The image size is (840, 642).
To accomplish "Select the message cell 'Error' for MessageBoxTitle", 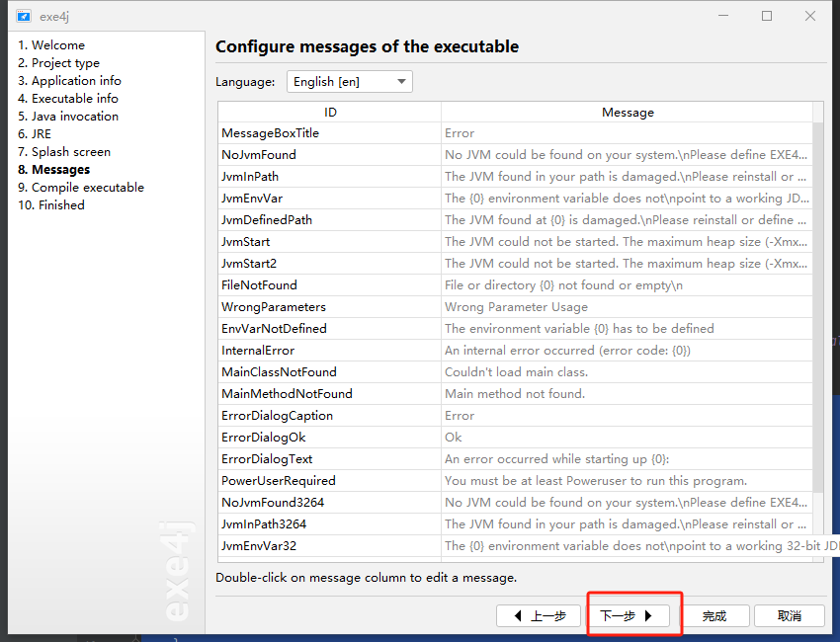I will click(627, 132).
